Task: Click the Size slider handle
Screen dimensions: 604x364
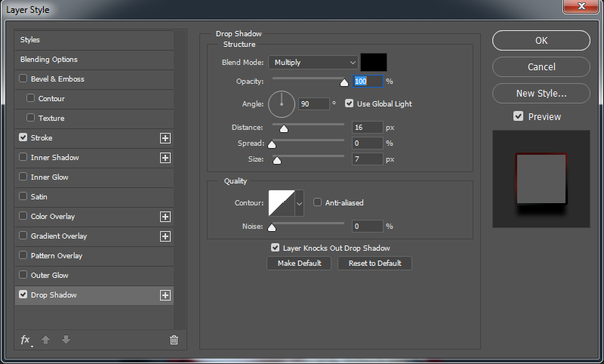Action: click(x=277, y=160)
